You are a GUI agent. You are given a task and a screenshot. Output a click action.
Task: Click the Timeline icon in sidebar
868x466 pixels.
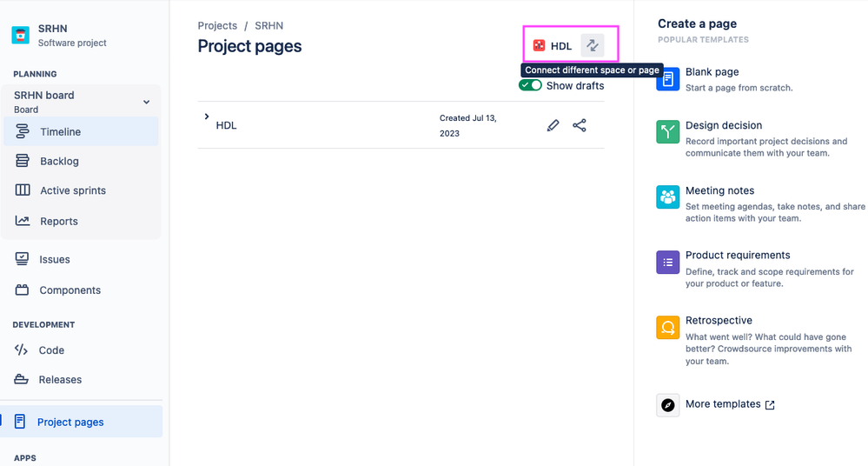pos(22,131)
